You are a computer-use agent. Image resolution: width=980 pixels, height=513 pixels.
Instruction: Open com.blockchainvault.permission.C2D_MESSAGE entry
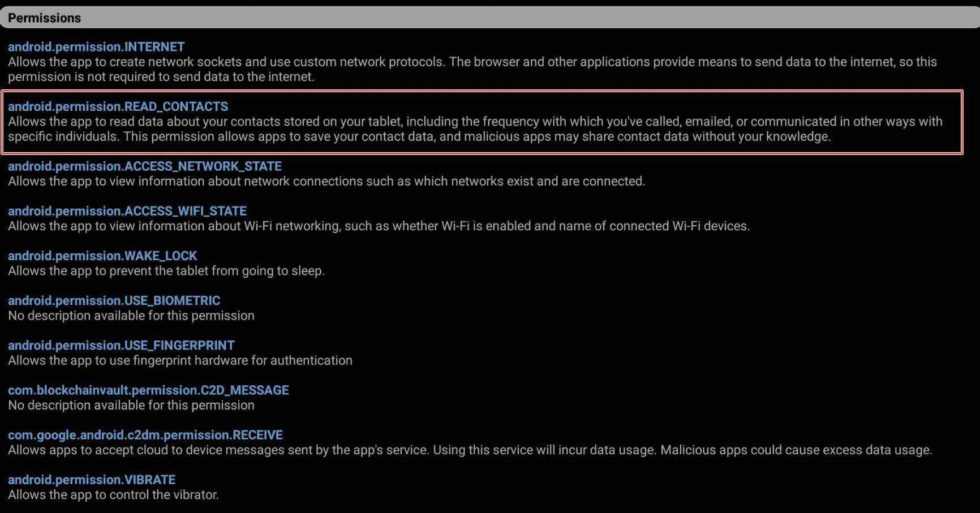pyautogui.click(x=148, y=390)
